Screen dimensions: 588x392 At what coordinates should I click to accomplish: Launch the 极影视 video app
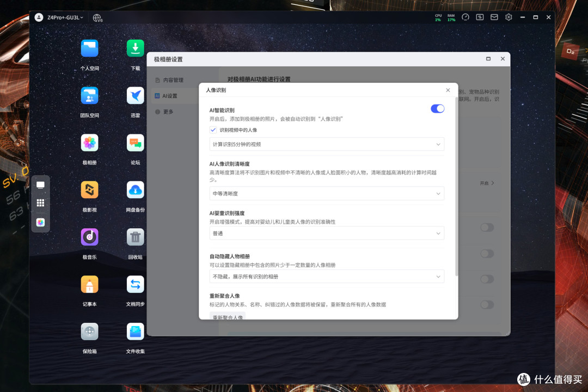point(90,190)
